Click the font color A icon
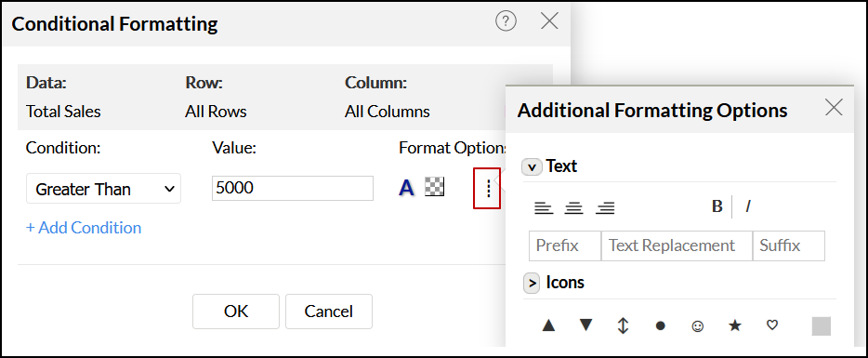This screenshot has height=358, width=868. (x=406, y=189)
